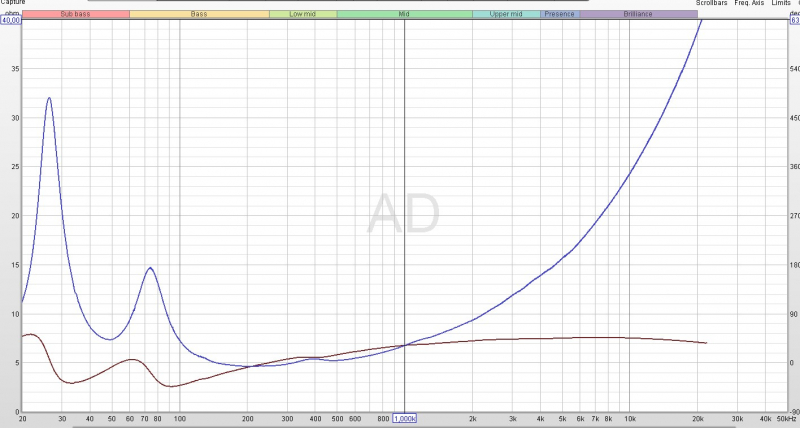The width and height of the screenshot is (800, 428).
Task: Click the Presence band label
Action: (560, 14)
